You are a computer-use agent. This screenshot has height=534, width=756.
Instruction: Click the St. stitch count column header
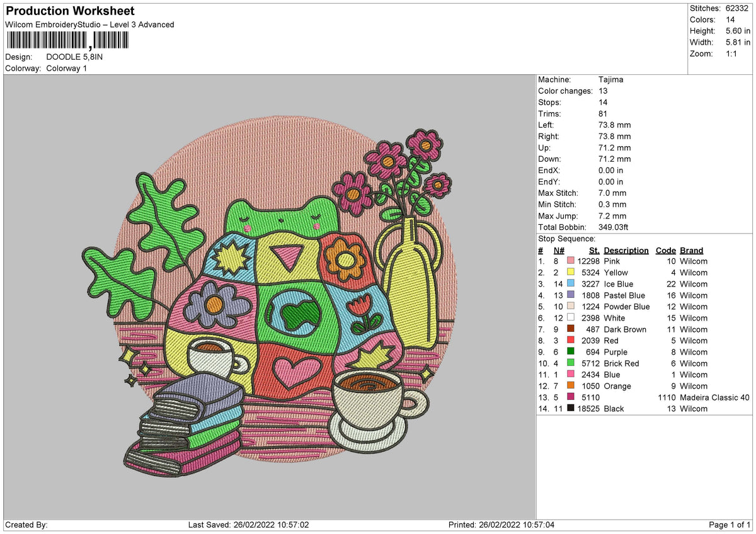(594, 250)
